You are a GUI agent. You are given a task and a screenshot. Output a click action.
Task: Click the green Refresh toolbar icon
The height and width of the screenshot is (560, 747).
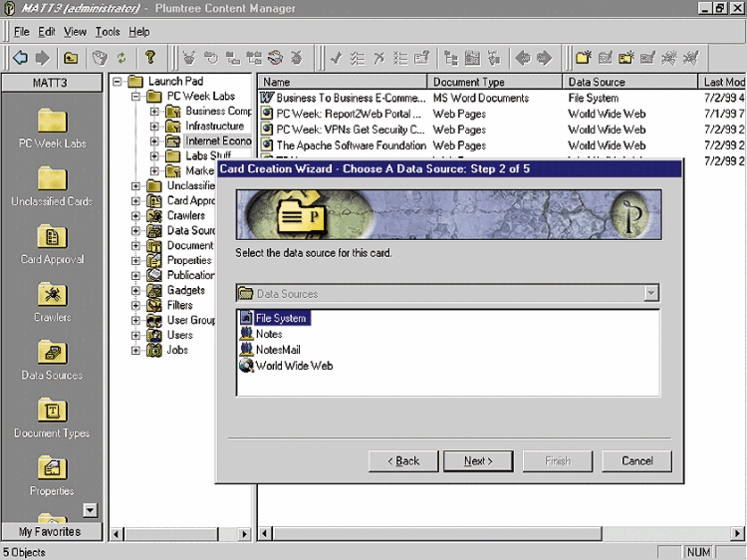122,58
